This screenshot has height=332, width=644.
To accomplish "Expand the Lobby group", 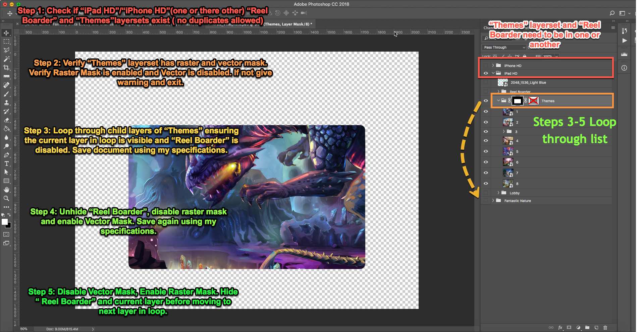I will [x=498, y=193].
